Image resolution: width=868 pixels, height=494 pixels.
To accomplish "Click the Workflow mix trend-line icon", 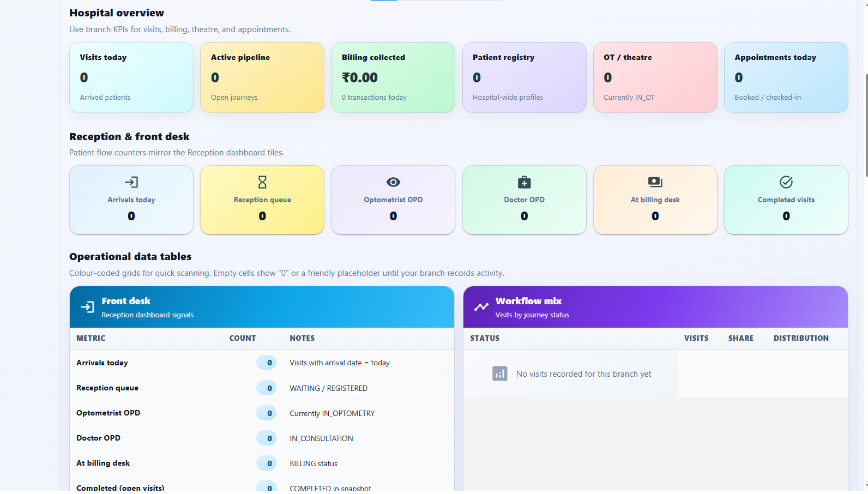I will 481,307.
